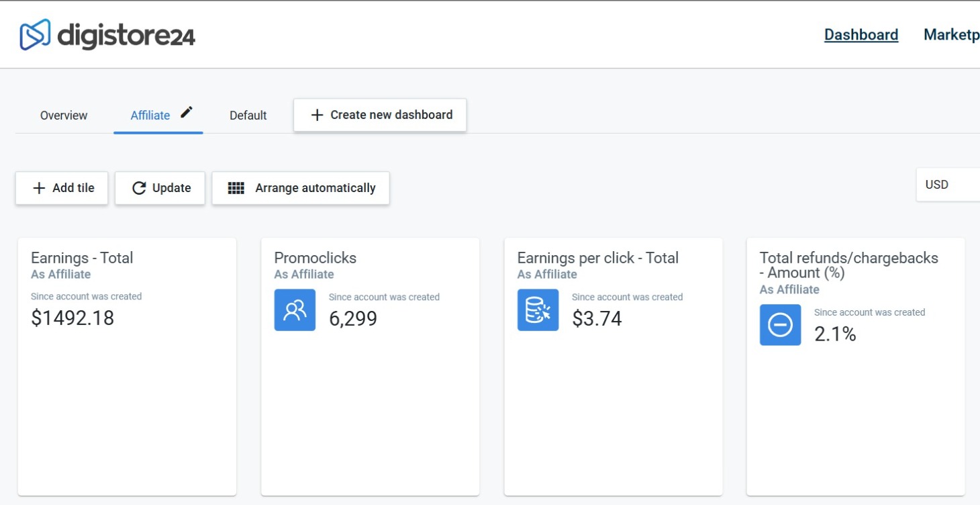This screenshot has height=505, width=980.
Task: Open the Dashboard menu item
Action: point(861,35)
